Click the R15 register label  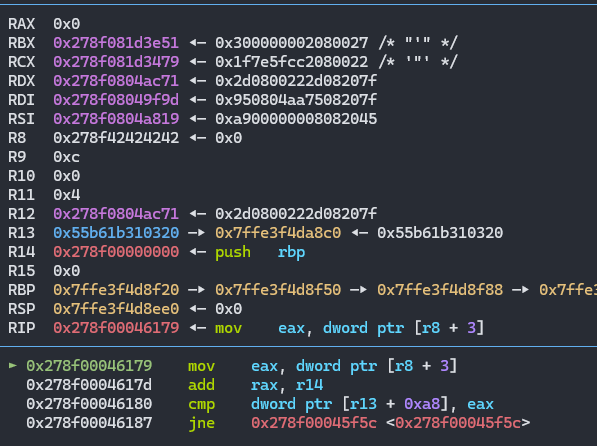click(x=21, y=271)
